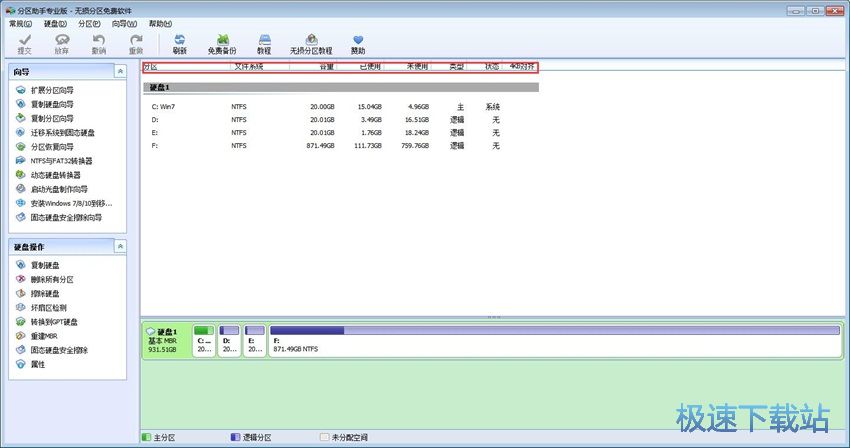Select the D: partition block in disk map

229,340
